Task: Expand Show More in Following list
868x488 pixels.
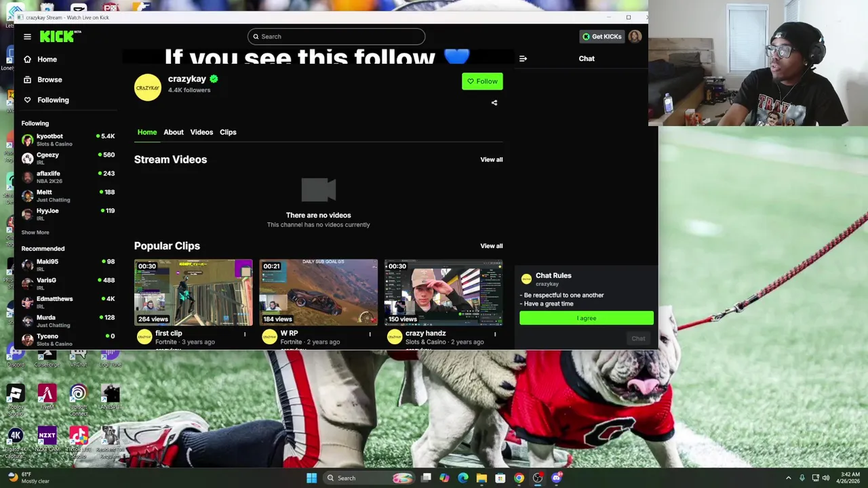Action: coord(35,232)
